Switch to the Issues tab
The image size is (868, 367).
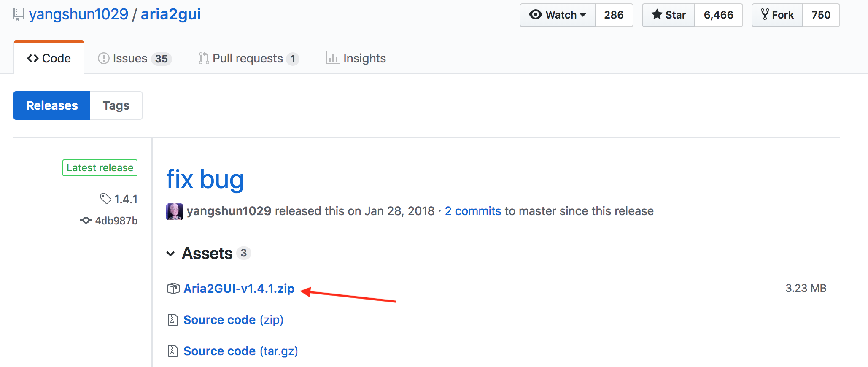(135, 58)
